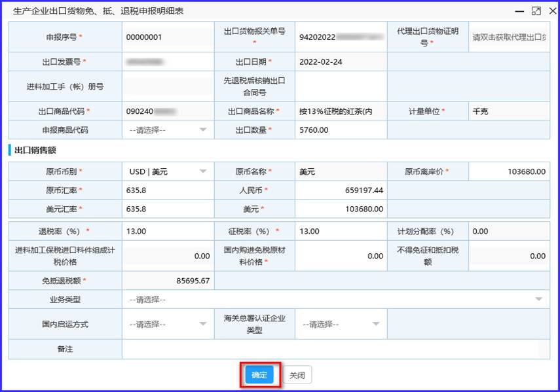Open the 业务类型 dropdown list

point(335,299)
